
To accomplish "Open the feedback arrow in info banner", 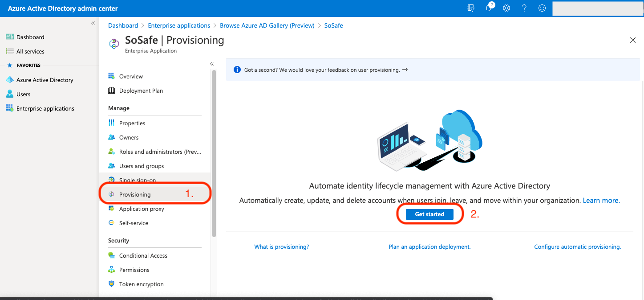I will click(405, 70).
